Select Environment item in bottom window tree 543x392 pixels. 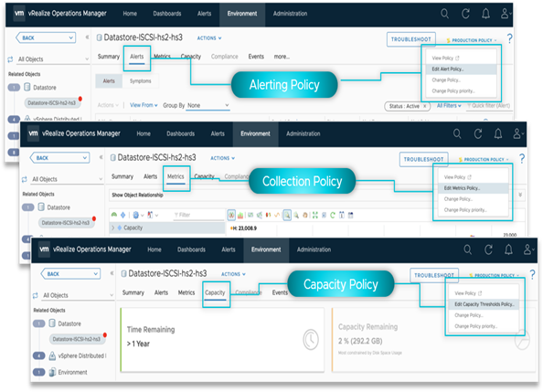[x=72, y=372]
